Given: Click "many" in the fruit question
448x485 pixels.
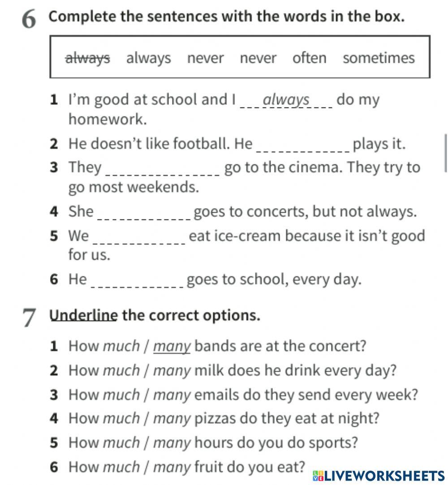Looking at the screenshot, I should tap(172, 467).
